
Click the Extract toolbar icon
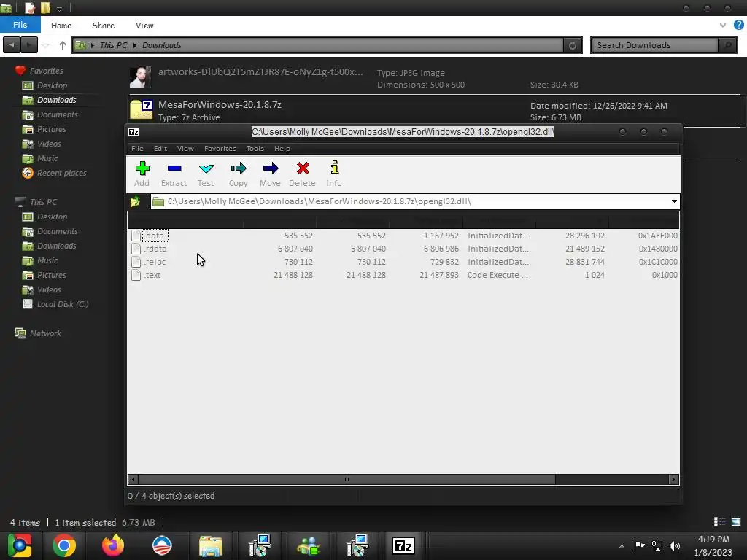(x=174, y=174)
